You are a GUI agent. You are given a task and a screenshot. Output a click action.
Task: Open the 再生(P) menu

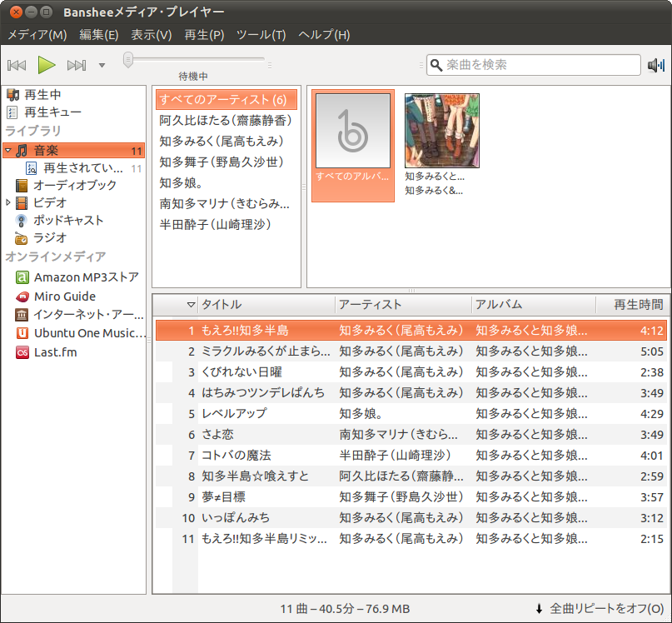[204, 35]
